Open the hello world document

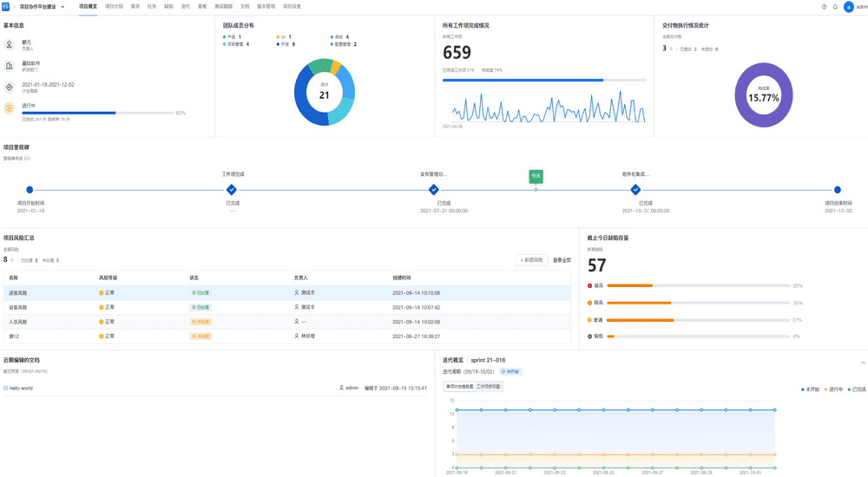point(21,389)
